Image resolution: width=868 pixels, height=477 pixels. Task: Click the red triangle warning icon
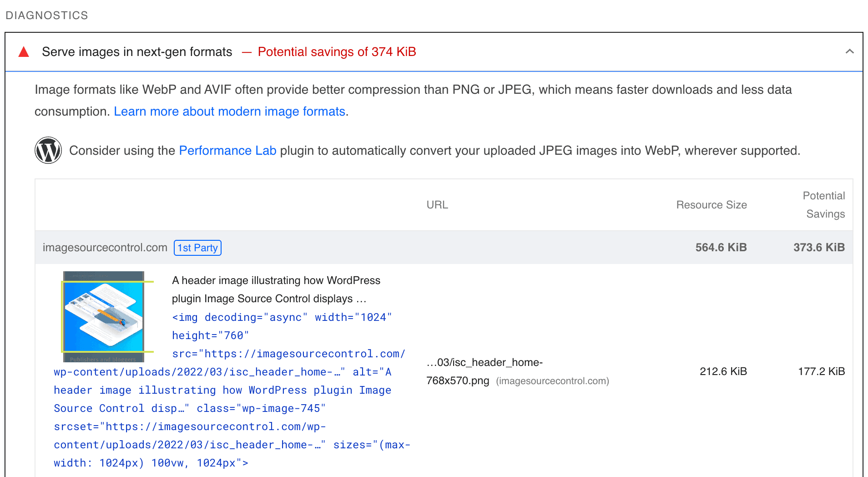click(x=24, y=52)
